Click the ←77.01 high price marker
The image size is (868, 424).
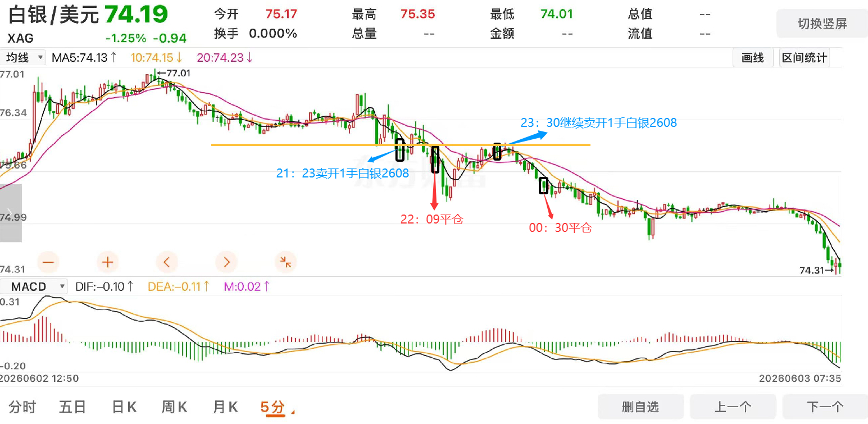[174, 73]
